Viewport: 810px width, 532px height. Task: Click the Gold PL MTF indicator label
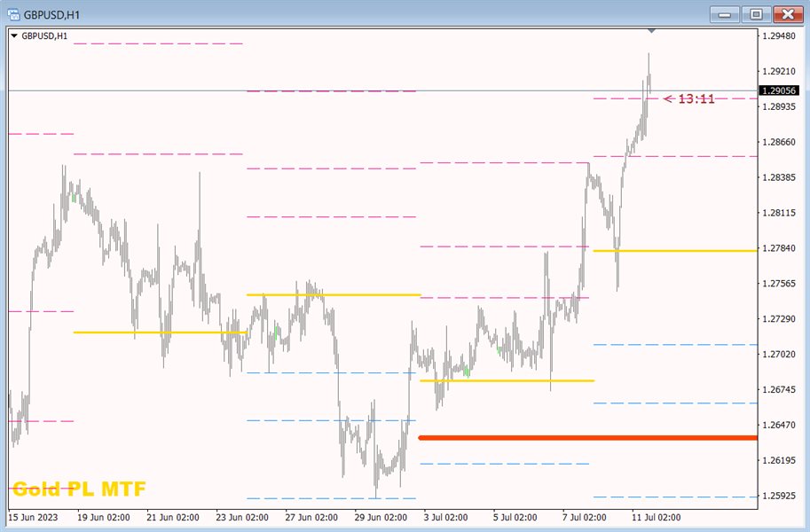coord(79,489)
